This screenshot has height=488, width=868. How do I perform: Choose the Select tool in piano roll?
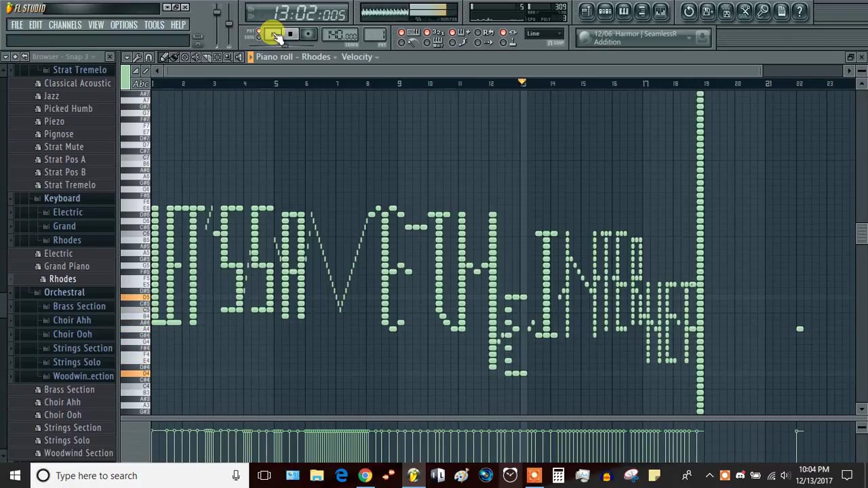(217, 57)
